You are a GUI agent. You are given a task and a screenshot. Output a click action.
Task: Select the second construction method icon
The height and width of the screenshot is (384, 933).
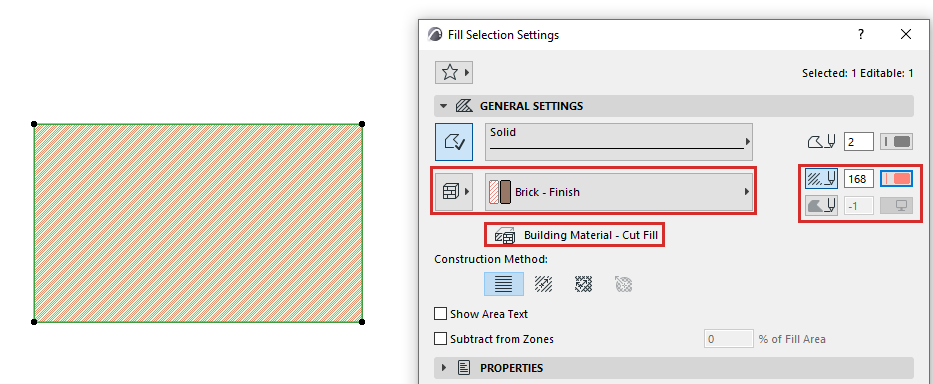click(544, 284)
